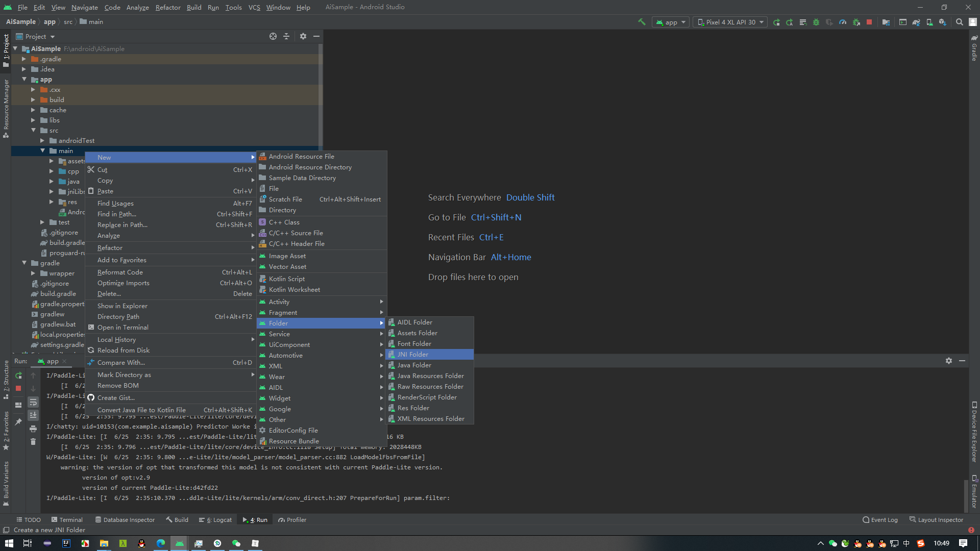
Task: Click the Windows Start button
Action: pos(9,543)
